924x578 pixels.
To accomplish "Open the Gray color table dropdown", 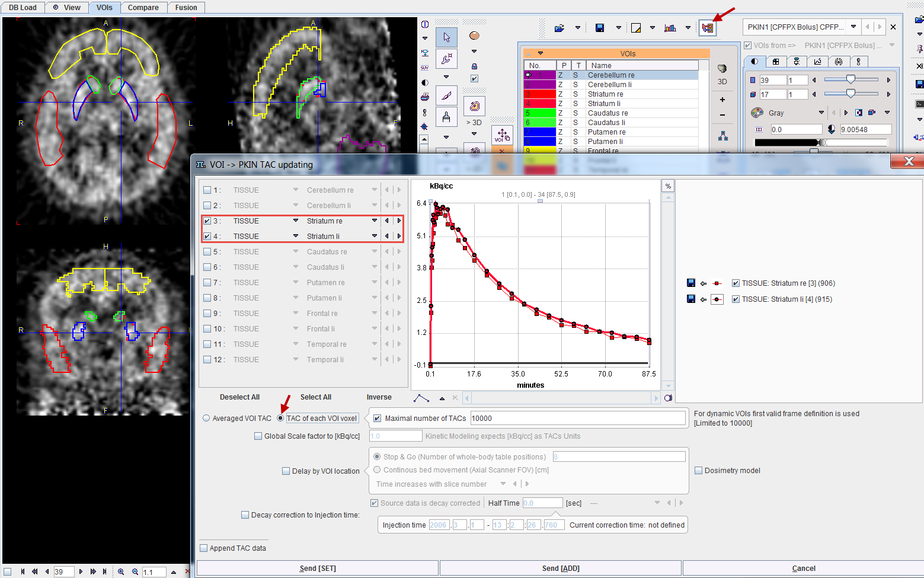I will point(821,113).
